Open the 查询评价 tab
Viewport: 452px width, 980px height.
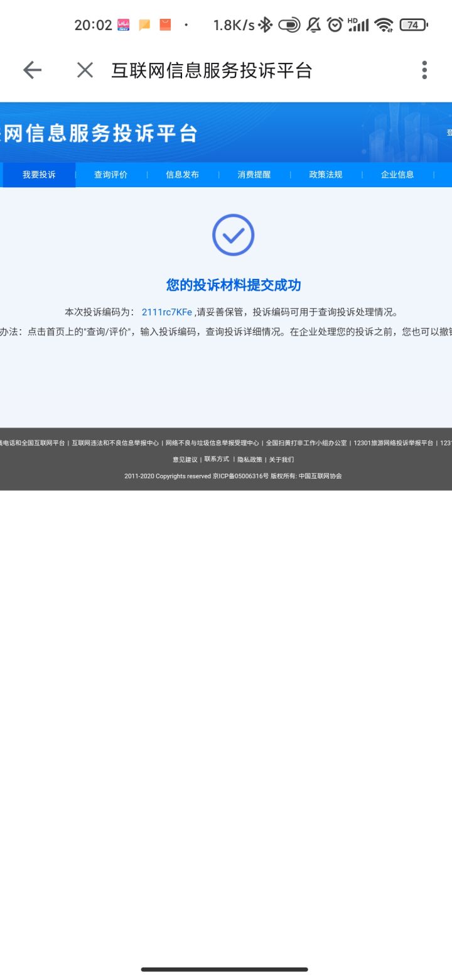coord(110,175)
